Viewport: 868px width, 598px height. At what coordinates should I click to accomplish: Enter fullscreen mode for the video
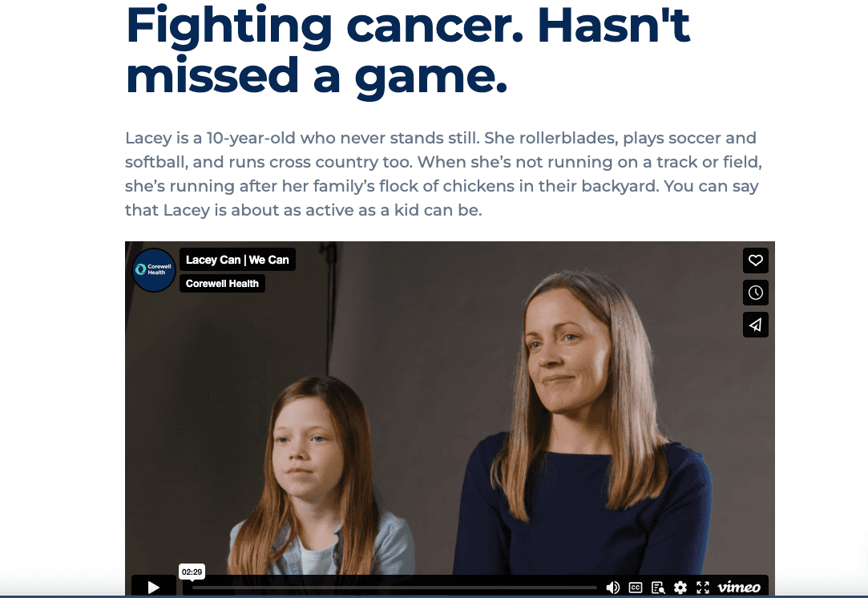[x=702, y=588]
